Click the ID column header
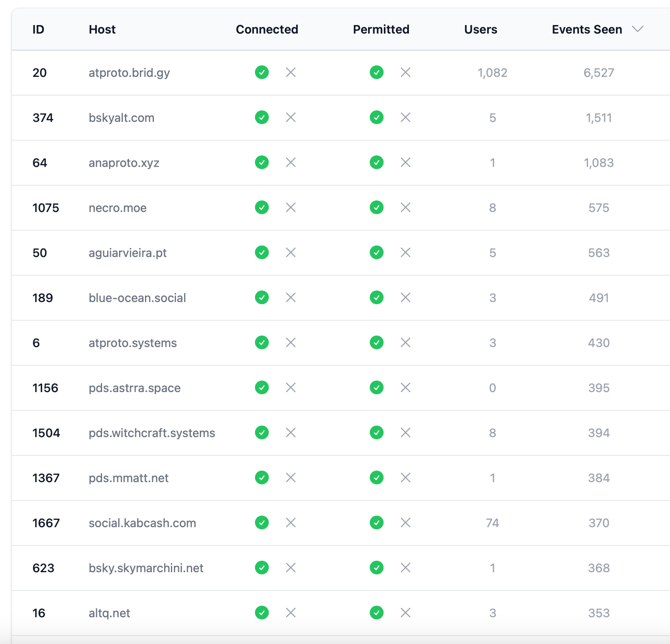 pos(38,29)
